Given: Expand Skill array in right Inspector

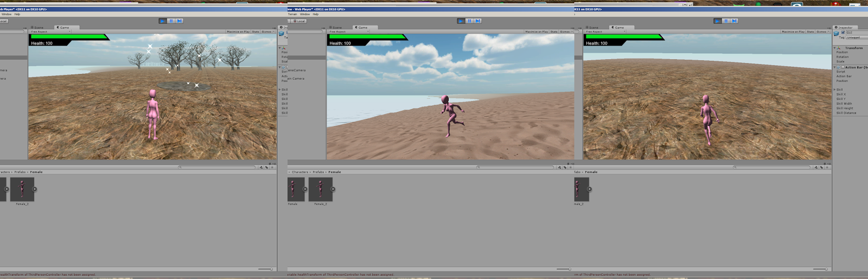Looking at the screenshot, I should click(835, 90).
